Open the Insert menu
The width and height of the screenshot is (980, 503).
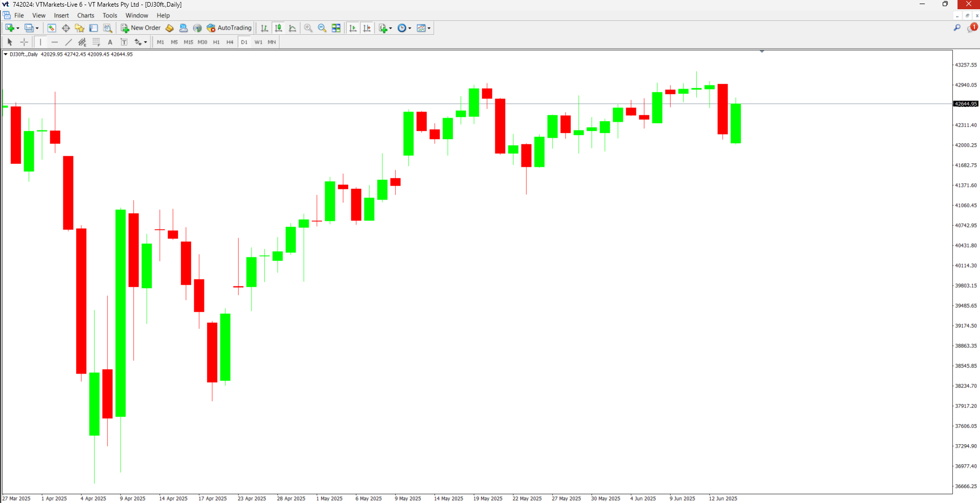[x=61, y=15]
